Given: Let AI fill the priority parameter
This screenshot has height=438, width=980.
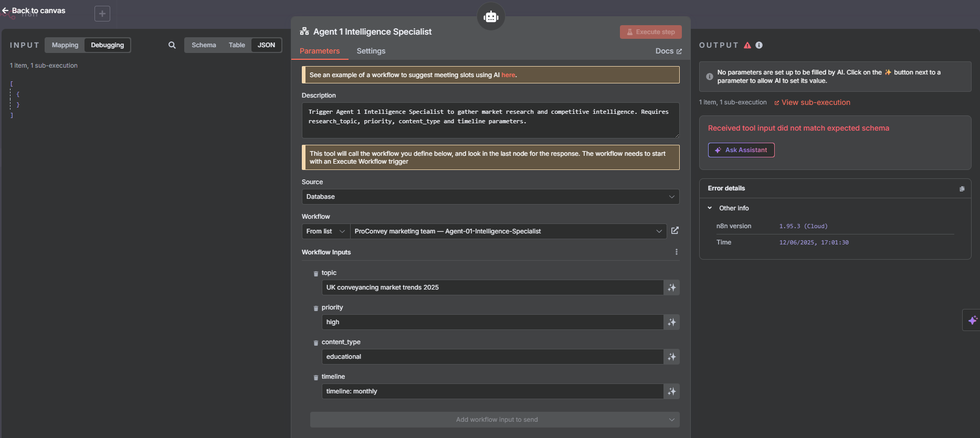Looking at the screenshot, I should pyautogui.click(x=672, y=322).
